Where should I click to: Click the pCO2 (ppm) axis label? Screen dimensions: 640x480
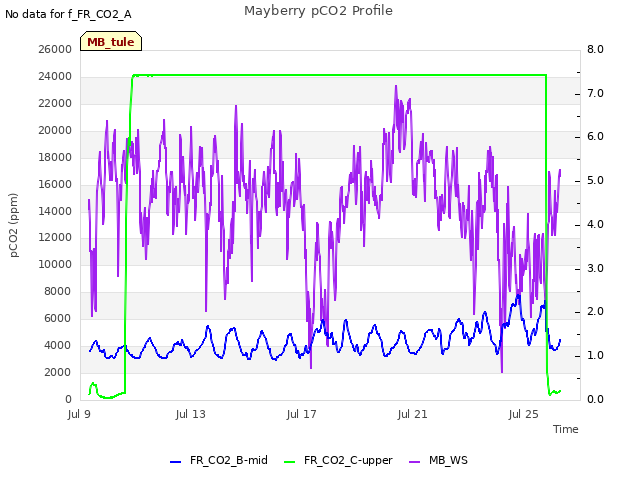click(x=14, y=225)
